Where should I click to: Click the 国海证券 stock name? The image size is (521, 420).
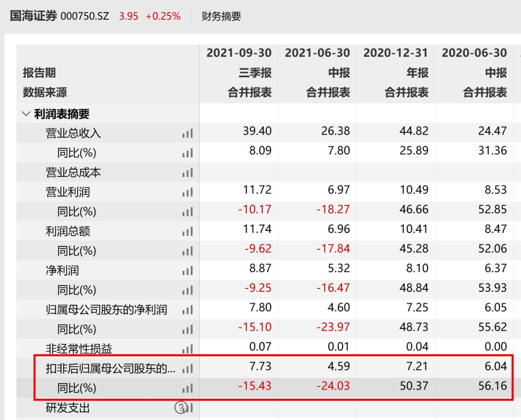coord(34,15)
